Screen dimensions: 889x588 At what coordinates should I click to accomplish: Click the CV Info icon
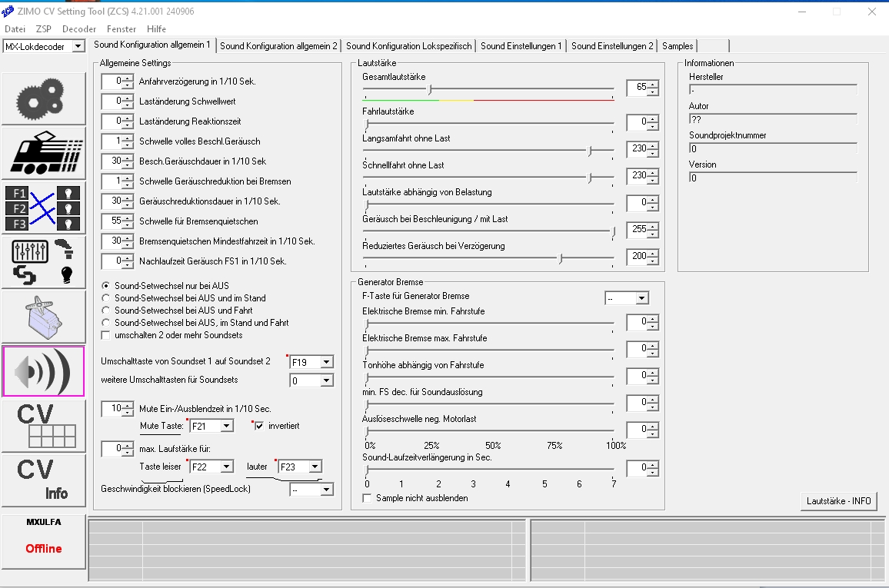43,480
